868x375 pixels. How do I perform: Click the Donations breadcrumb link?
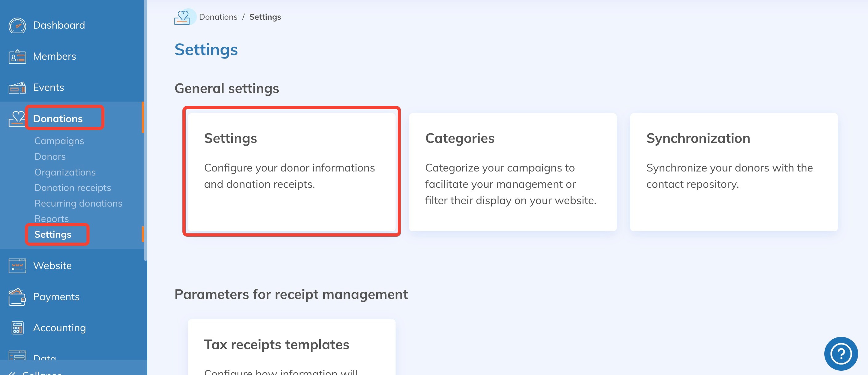coord(218,17)
